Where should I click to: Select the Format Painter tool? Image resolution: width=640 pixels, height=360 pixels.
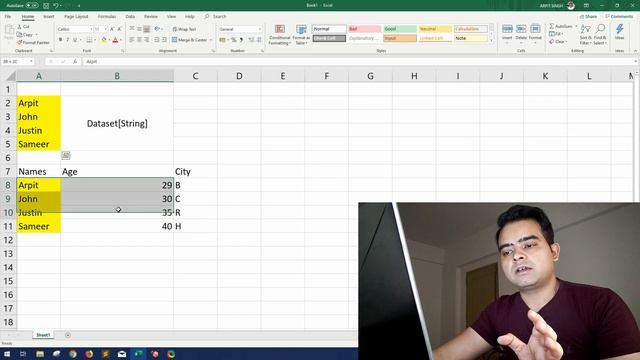(x=33, y=42)
